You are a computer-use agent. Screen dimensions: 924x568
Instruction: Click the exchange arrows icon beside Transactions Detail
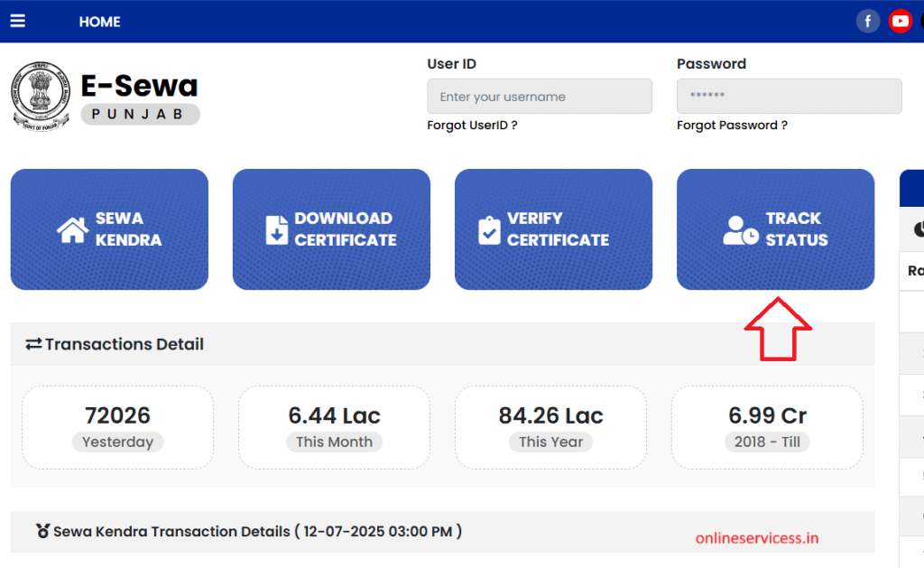coord(33,344)
